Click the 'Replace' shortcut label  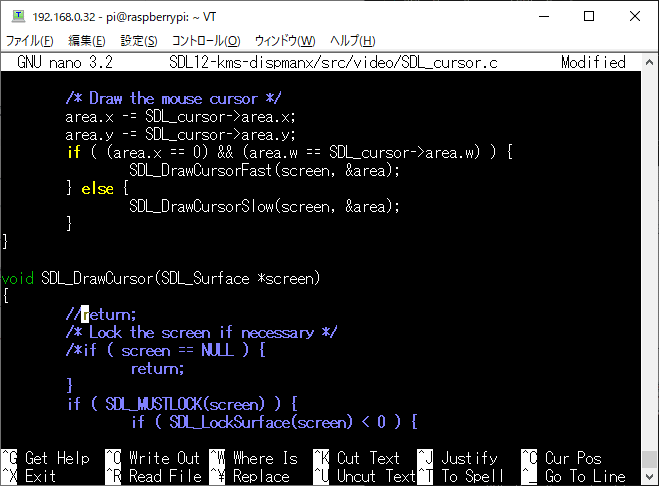[261, 476]
